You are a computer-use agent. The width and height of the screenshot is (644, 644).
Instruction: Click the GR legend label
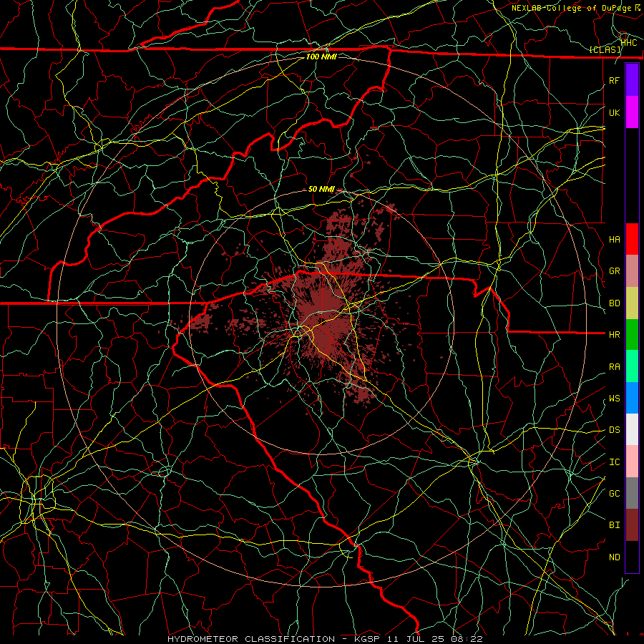[x=615, y=271]
